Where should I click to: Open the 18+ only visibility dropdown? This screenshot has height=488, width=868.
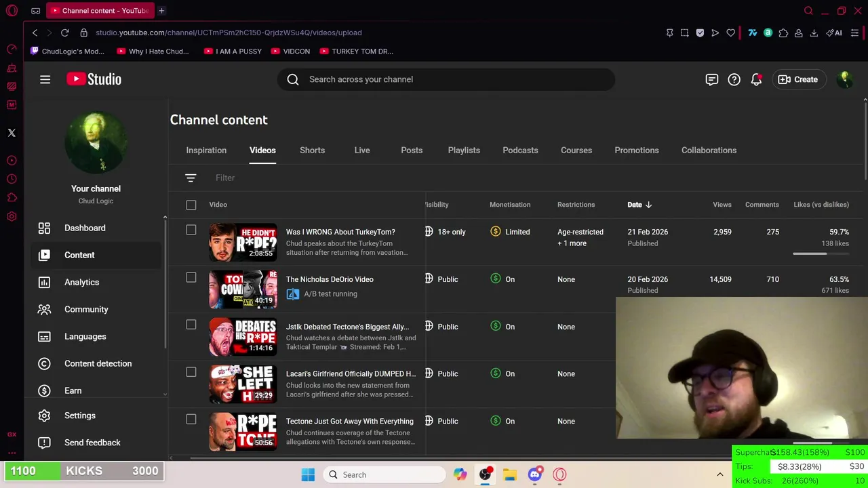(x=446, y=232)
